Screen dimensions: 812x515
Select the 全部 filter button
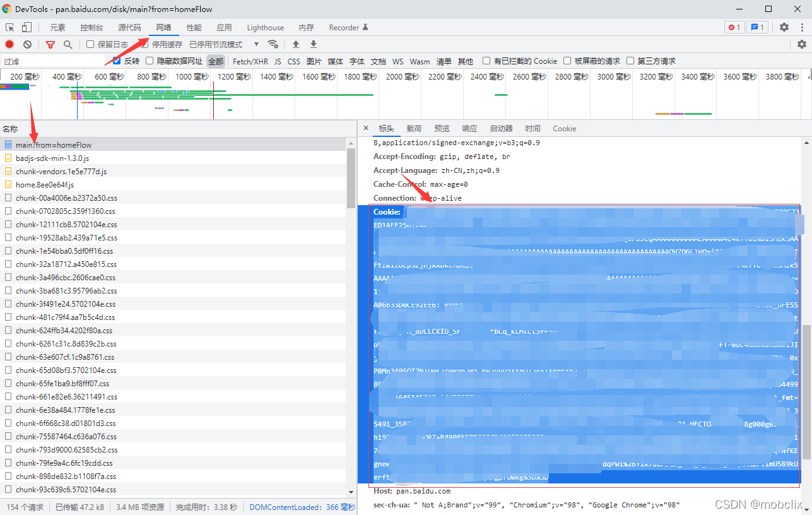[216, 61]
